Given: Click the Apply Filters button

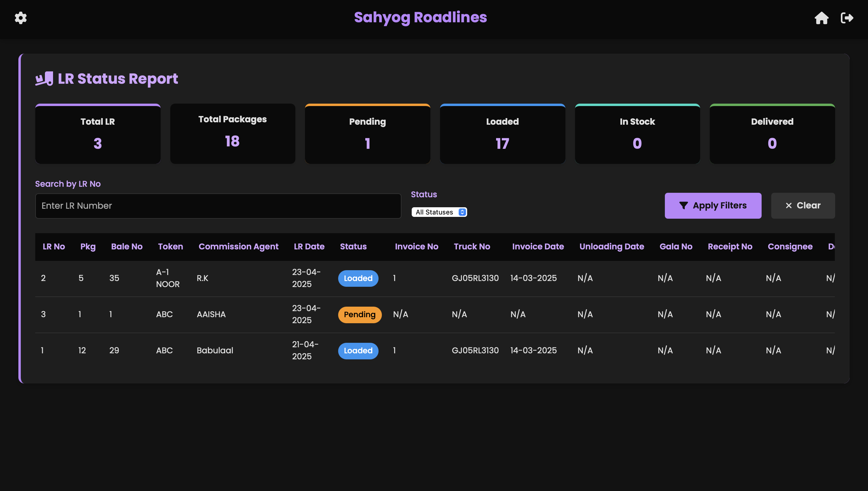Looking at the screenshot, I should (713, 206).
